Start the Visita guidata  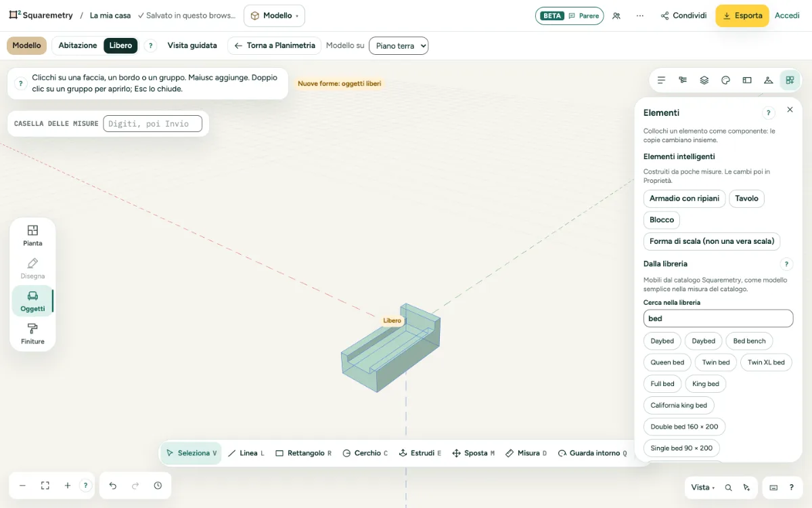(x=192, y=45)
